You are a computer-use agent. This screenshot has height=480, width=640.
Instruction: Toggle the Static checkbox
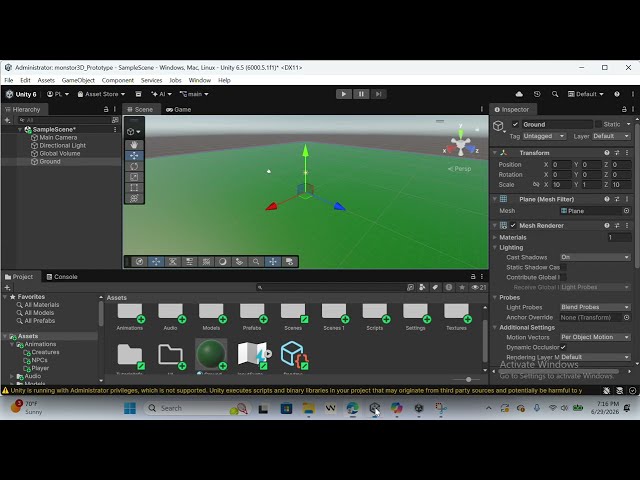tap(598, 124)
